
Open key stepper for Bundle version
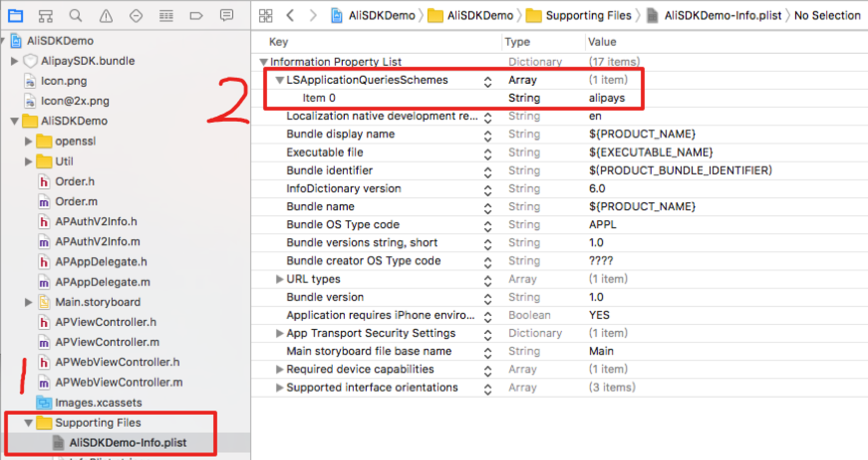pyautogui.click(x=488, y=299)
